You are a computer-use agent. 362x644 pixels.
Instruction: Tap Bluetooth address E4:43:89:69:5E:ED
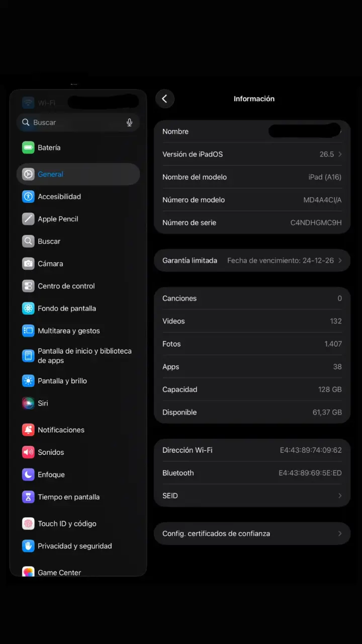click(x=310, y=473)
